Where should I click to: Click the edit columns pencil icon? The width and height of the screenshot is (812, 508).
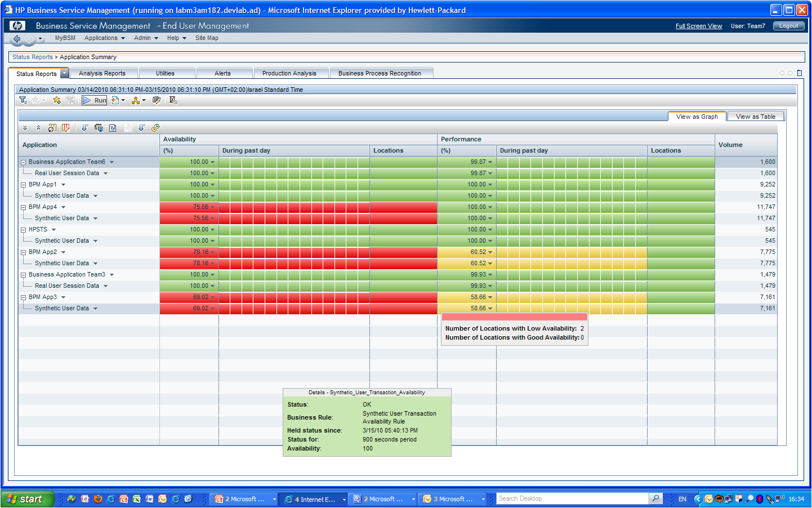[66, 128]
